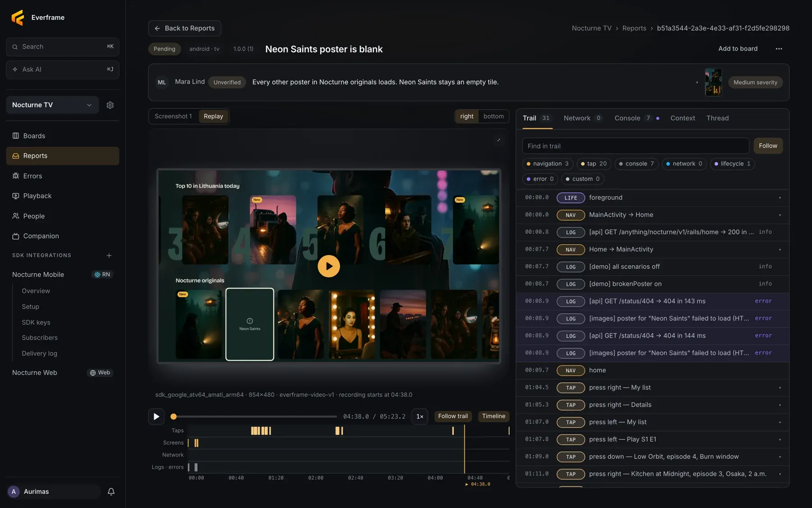Screen dimensions: 812x508
Task: Add SDK integration plus icon
Action: [x=109, y=256]
